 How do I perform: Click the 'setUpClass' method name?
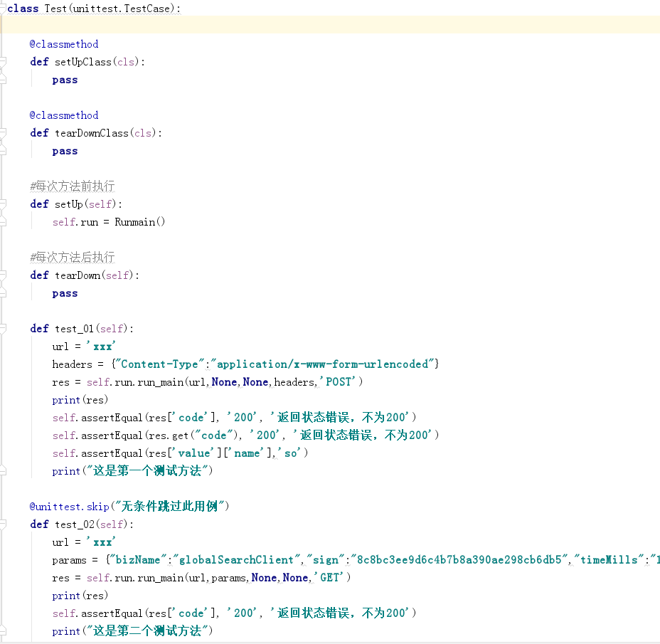click(x=83, y=62)
